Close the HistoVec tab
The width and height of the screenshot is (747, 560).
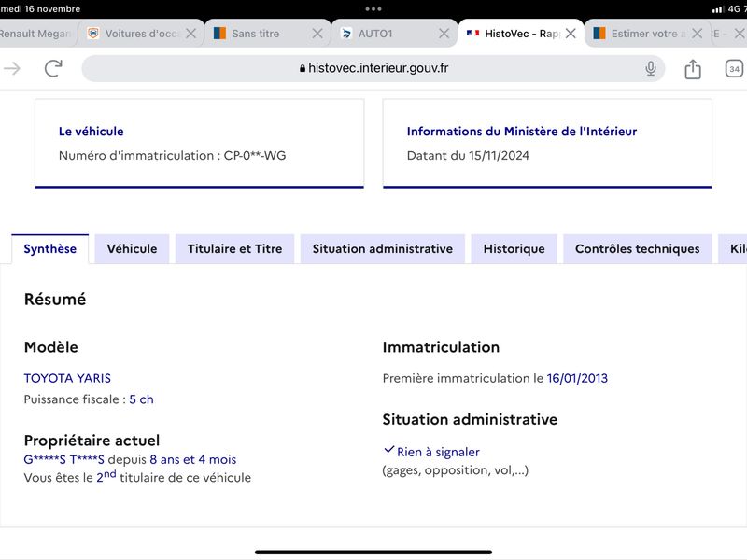(571, 34)
